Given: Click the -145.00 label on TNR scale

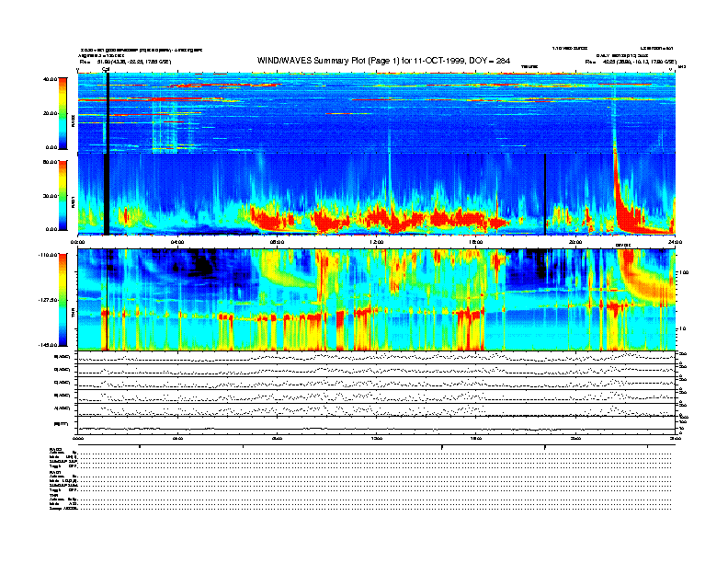Looking at the screenshot, I should point(49,345).
